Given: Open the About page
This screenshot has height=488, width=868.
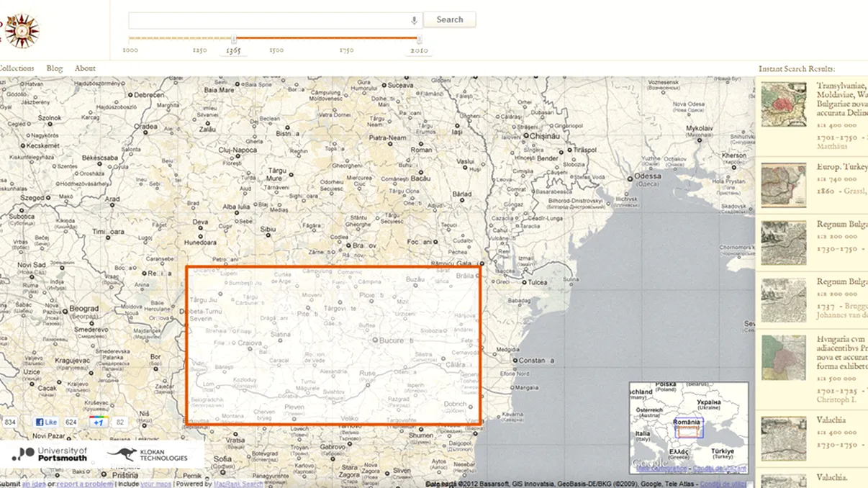Looking at the screenshot, I should (x=84, y=68).
